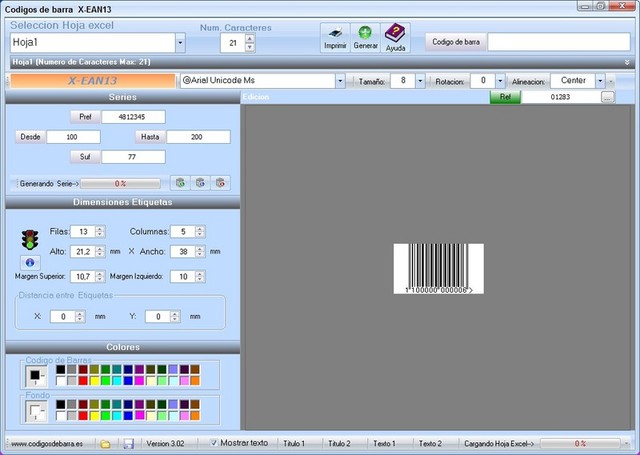Click the Hasta field showing 200
The height and width of the screenshot is (455, 640).
tap(198, 137)
